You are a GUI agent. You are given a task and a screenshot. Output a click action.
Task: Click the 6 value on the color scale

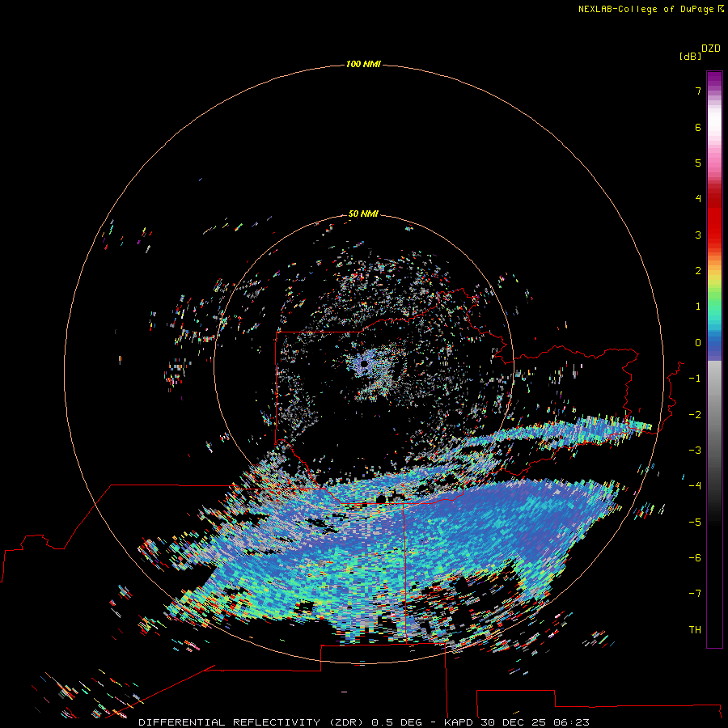pos(698,127)
